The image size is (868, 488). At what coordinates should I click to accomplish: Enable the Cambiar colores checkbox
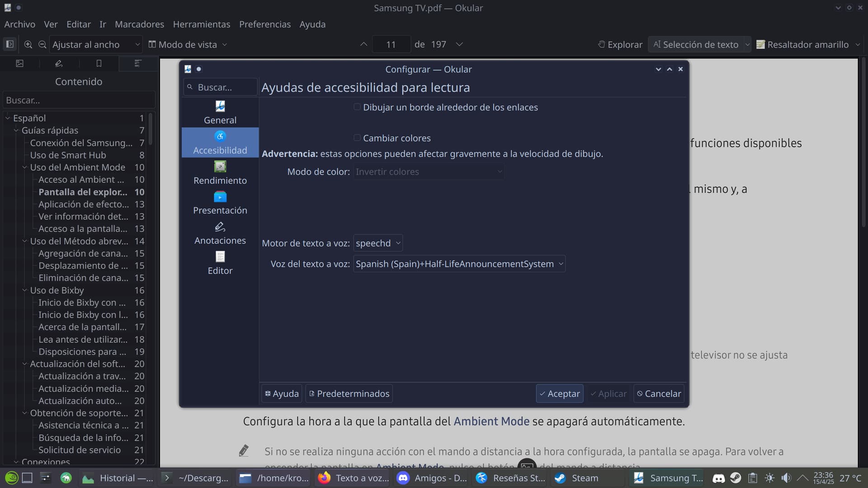coord(357,138)
